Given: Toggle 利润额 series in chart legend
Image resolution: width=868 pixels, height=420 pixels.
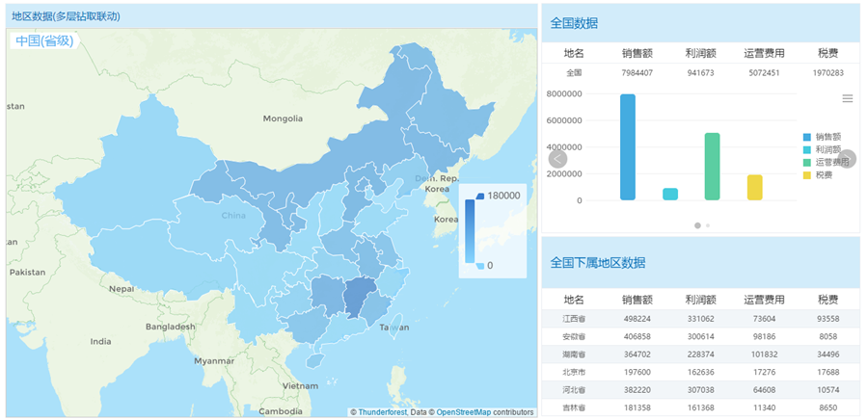Looking at the screenshot, I should click(822, 149).
